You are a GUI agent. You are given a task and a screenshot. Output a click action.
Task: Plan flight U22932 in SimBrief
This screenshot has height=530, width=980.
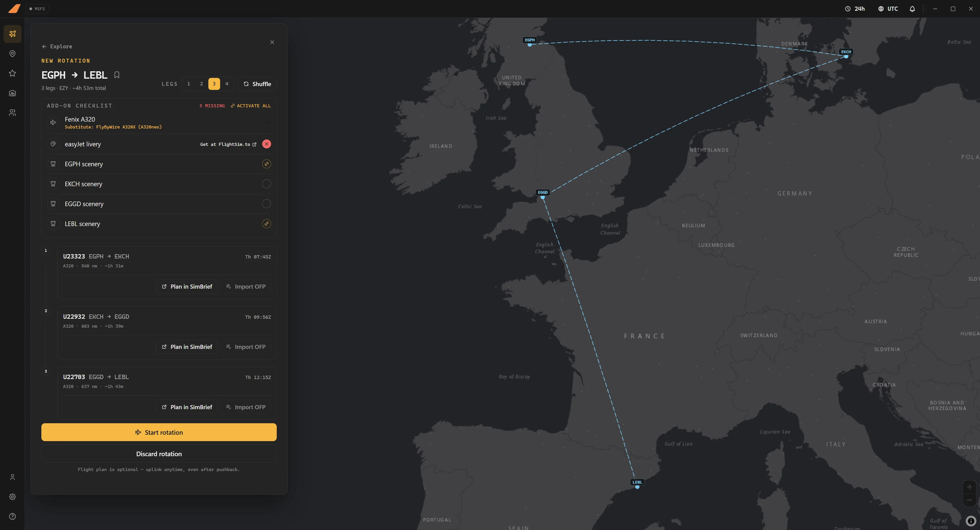(x=187, y=347)
